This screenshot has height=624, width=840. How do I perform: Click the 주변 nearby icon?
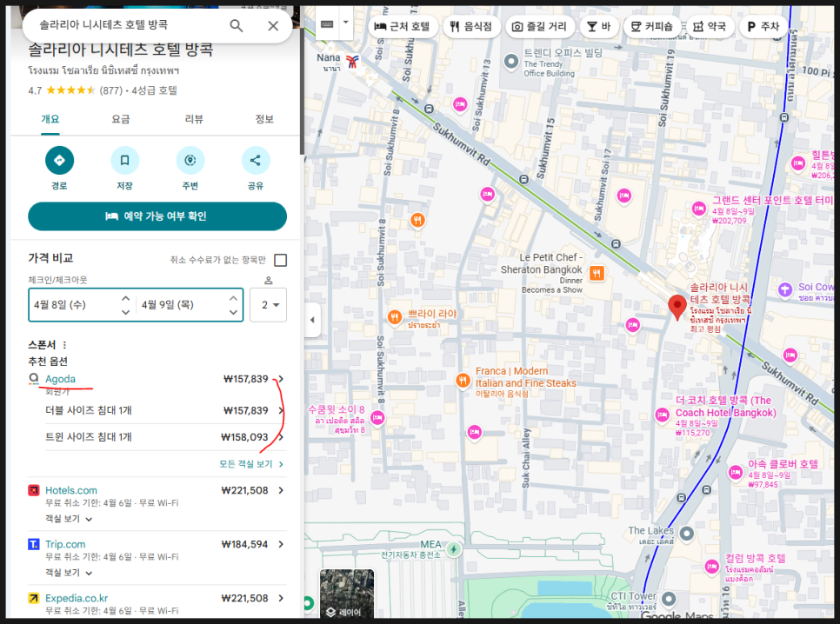point(190,160)
